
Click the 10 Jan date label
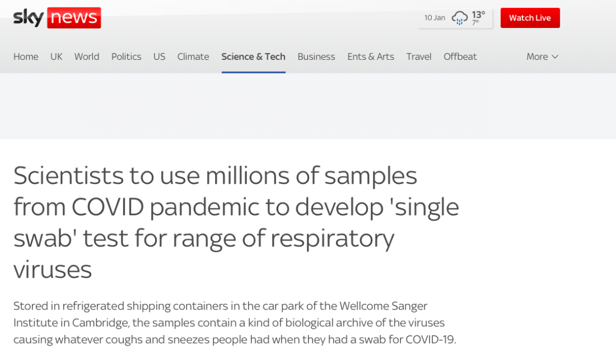click(x=435, y=18)
